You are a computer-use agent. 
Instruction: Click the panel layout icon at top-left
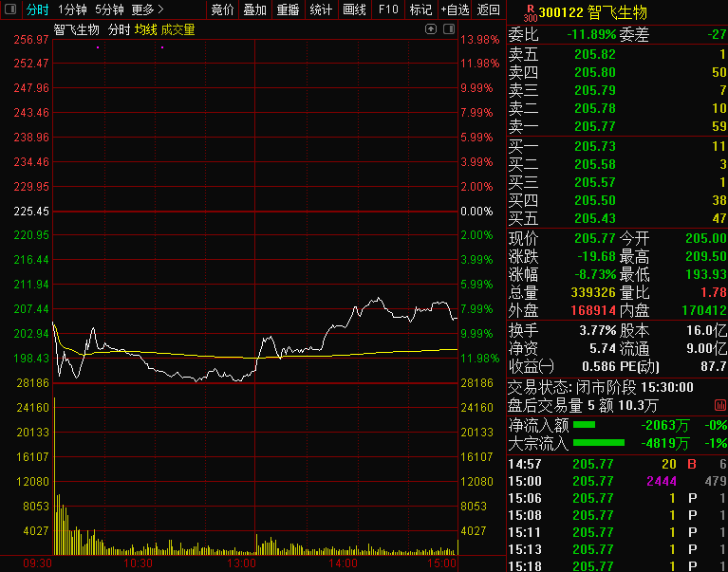pos(10,9)
